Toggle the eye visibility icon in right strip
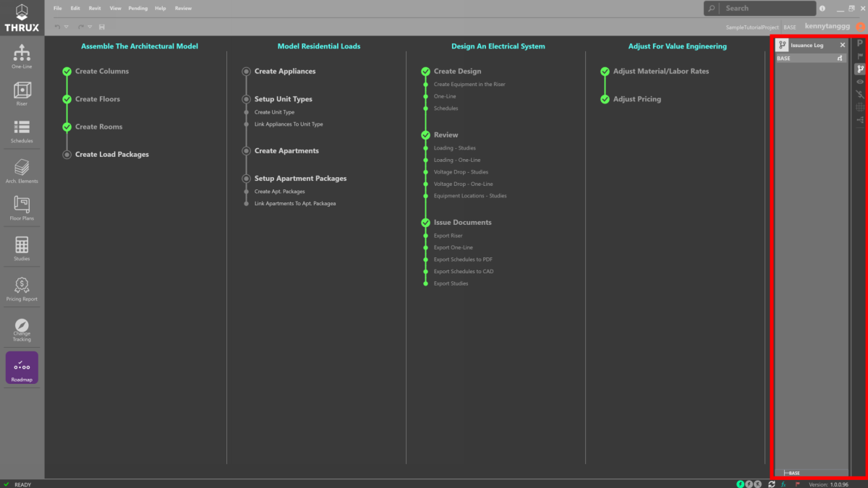This screenshot has width=868, height=488. coord(860,82)
